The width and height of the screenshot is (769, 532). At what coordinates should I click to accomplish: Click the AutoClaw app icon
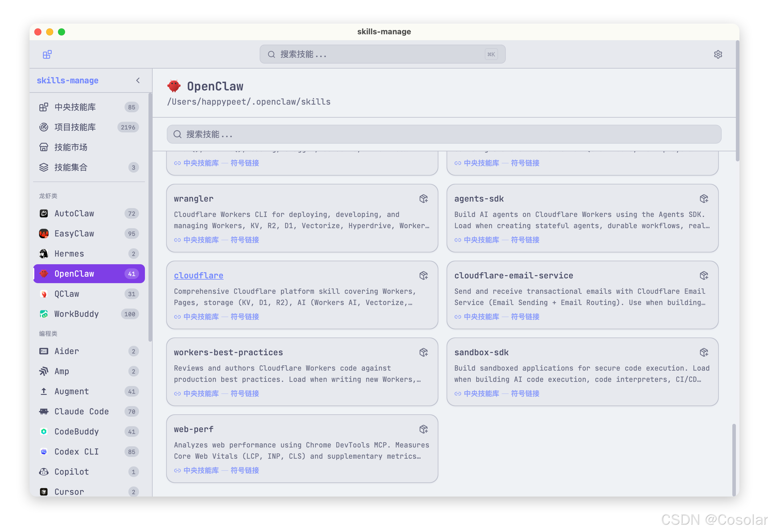pyautogui.click(x=44, y=213)
